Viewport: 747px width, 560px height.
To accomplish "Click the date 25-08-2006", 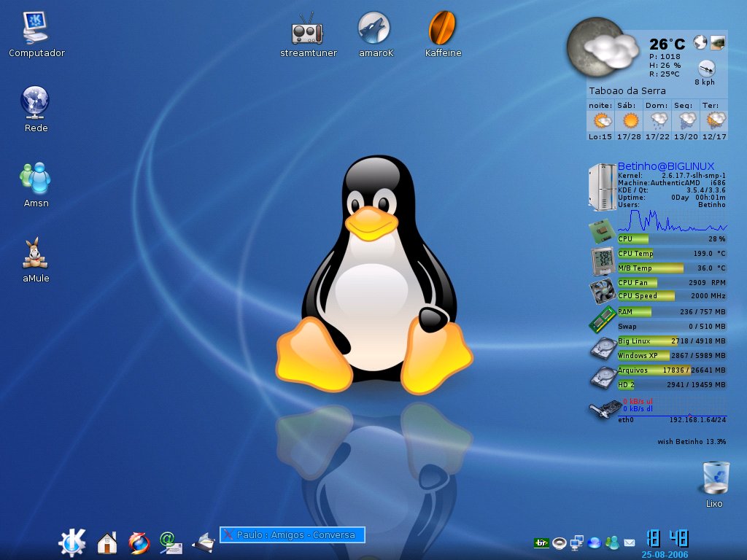I will point(665,555).
